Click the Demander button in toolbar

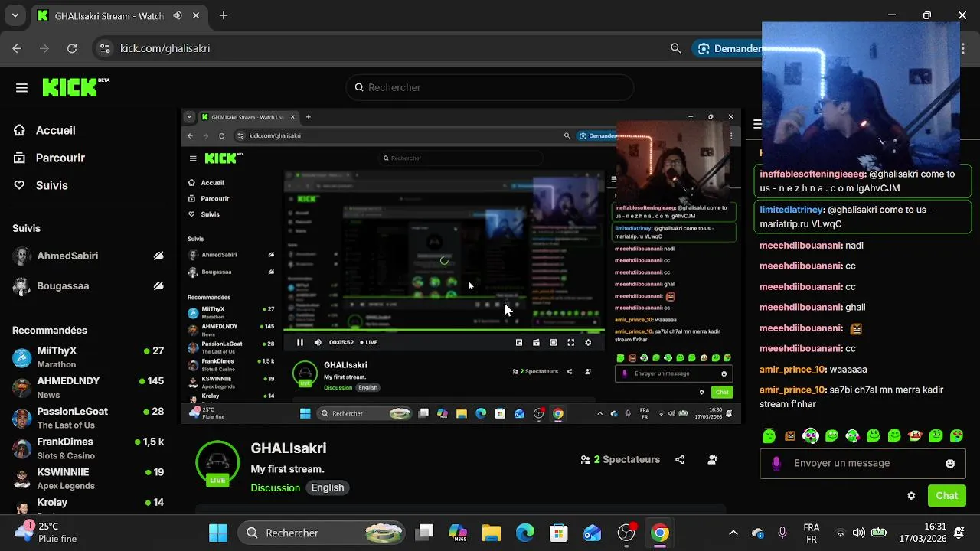point(729,48)
